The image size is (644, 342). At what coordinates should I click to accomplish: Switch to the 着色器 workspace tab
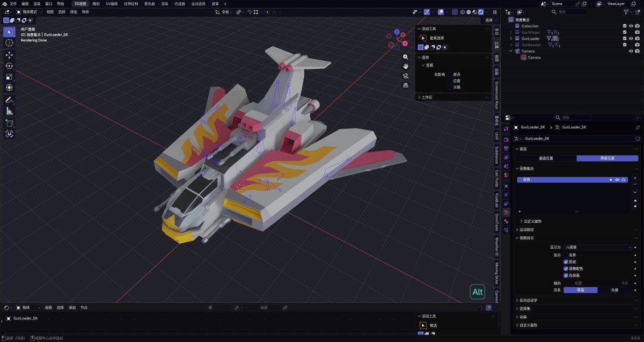point(149,4)
